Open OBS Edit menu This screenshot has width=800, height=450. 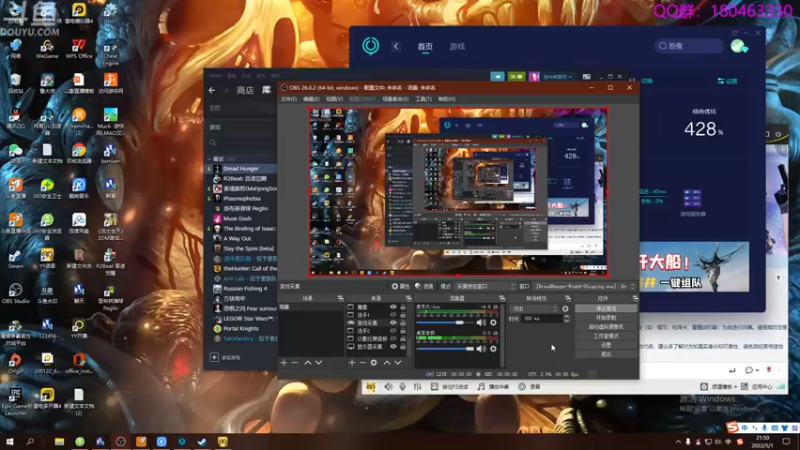pyautogui.click(x=311, y=99)
